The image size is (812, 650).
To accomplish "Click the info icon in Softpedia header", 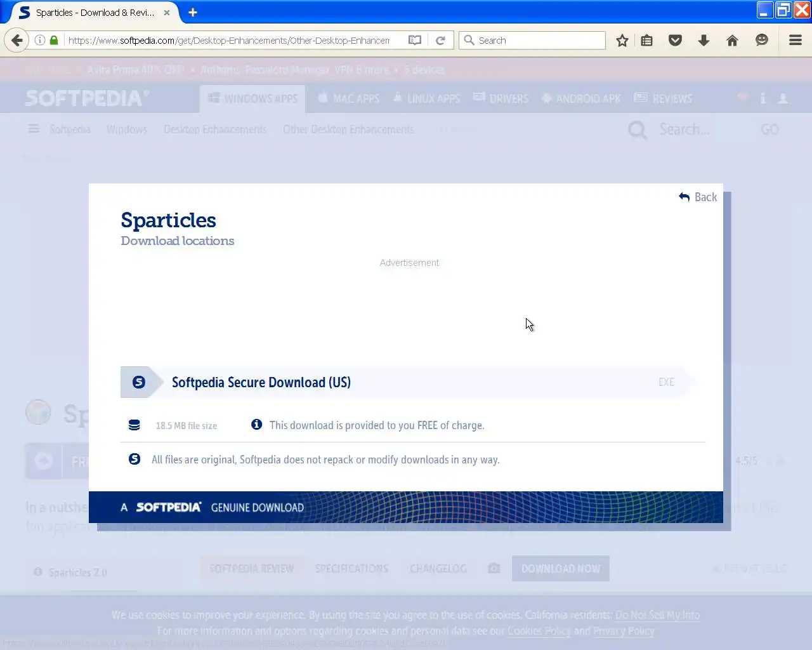I will (763, 98).
